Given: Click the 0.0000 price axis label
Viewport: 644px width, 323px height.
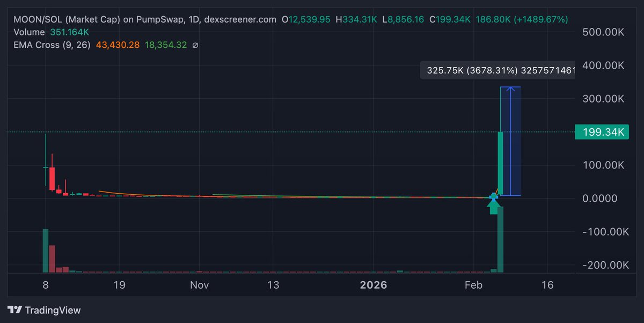Looking at the screenshot, I should tap(600, 199).
